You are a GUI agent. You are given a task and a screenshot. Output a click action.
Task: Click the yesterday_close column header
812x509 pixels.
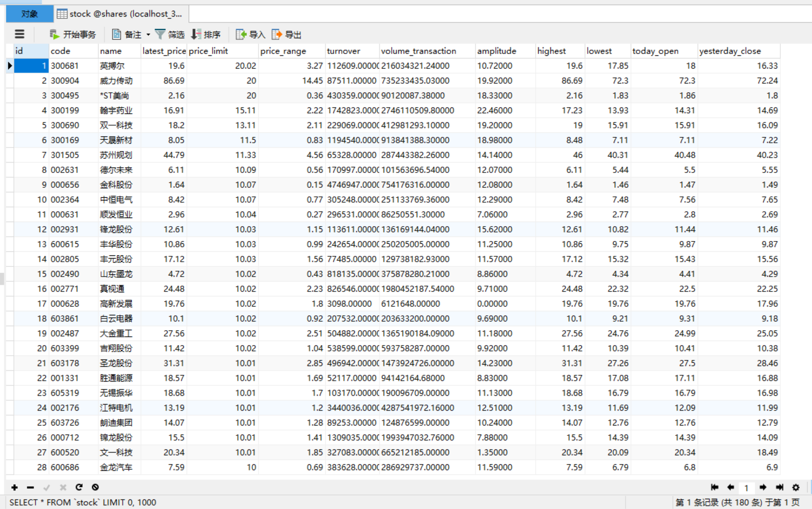(739, 51)
